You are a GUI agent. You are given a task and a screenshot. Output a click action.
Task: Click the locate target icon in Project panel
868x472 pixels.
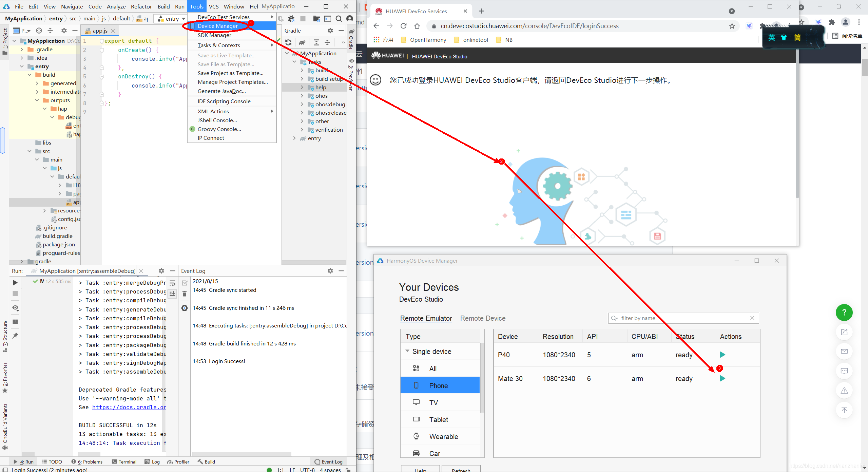[x=39, y=31]
